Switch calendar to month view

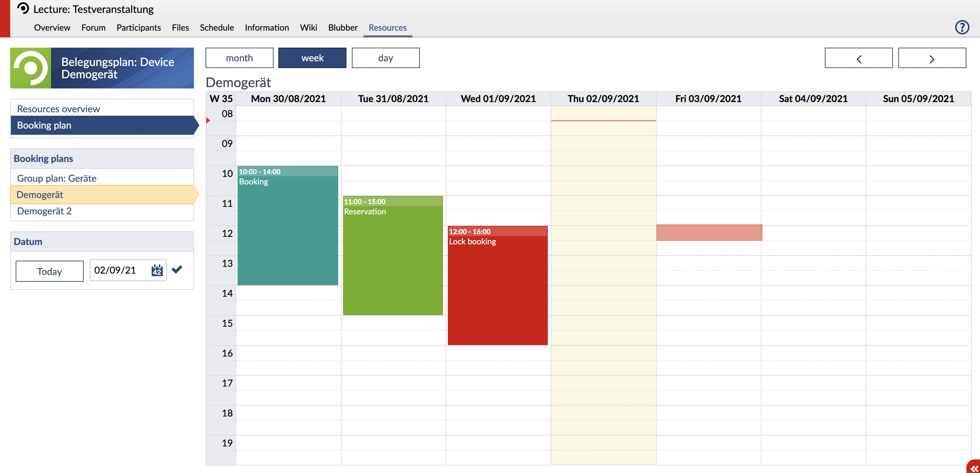(x=239, y=58)
